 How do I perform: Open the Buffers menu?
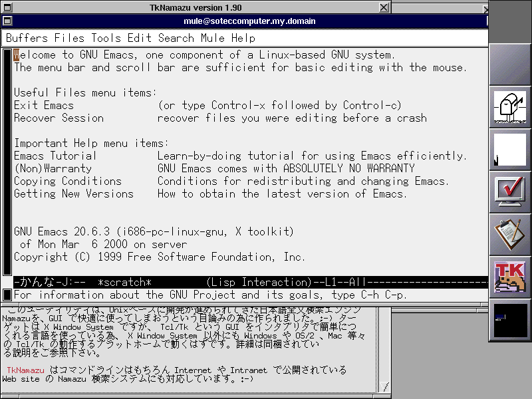27,38
